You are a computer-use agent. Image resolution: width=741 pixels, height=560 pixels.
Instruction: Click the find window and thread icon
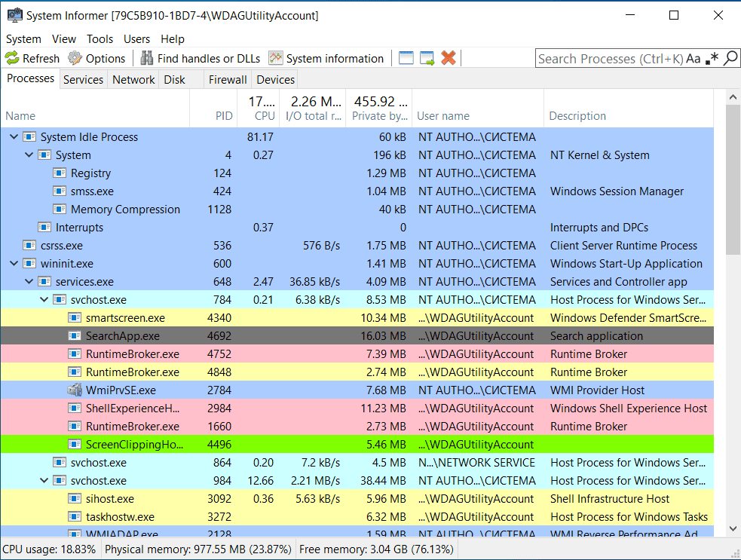click(x=427, y=58)
